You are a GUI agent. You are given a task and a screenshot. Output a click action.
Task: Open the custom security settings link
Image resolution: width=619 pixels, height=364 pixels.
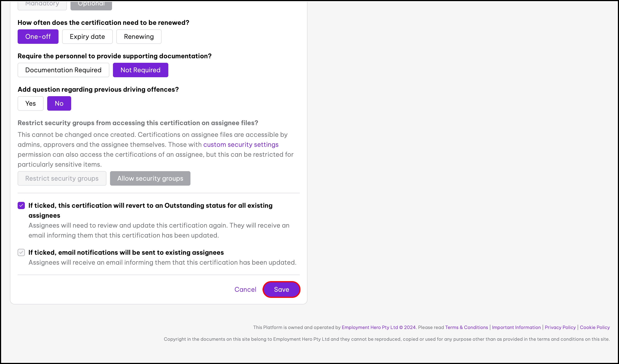pyautogui.click(x=241, y=145)
